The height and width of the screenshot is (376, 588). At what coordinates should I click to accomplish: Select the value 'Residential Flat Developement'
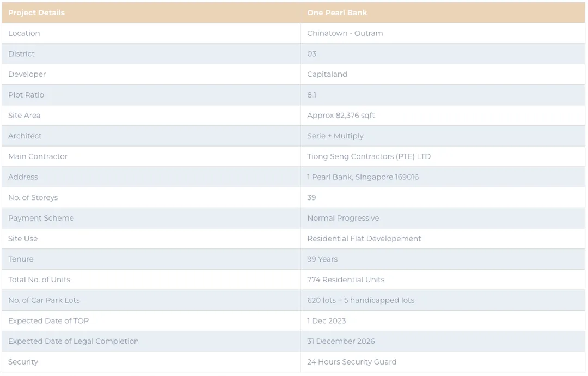coord(364,239)
